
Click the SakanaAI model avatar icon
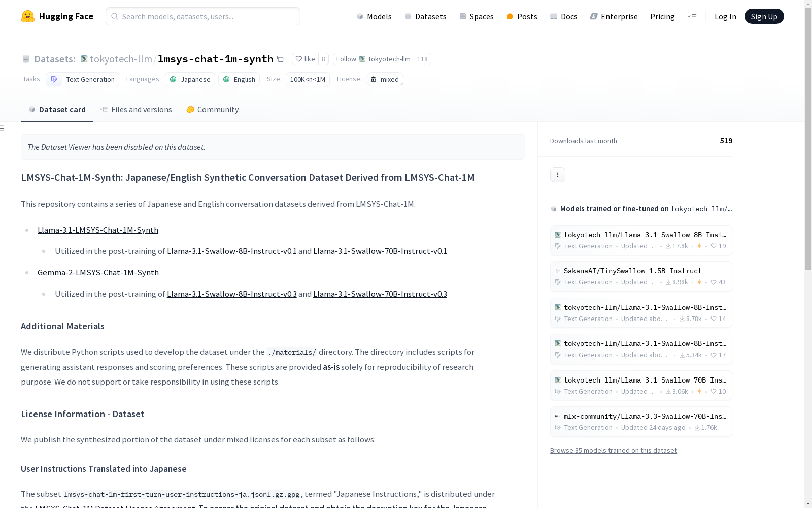[558, 271]
